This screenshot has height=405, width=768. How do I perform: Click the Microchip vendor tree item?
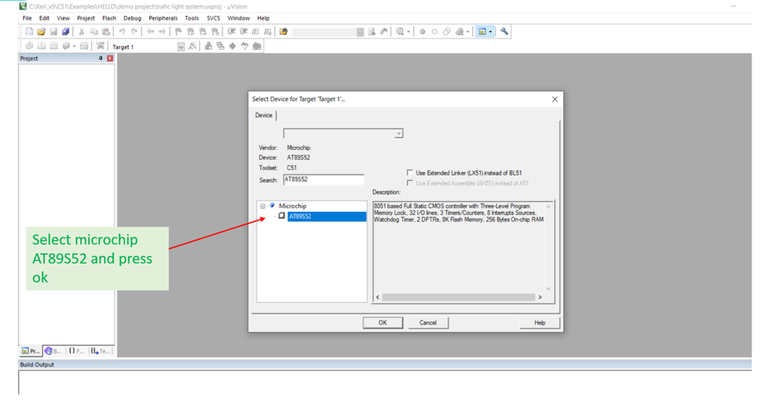pyautogui.click(x=292, y=206)
